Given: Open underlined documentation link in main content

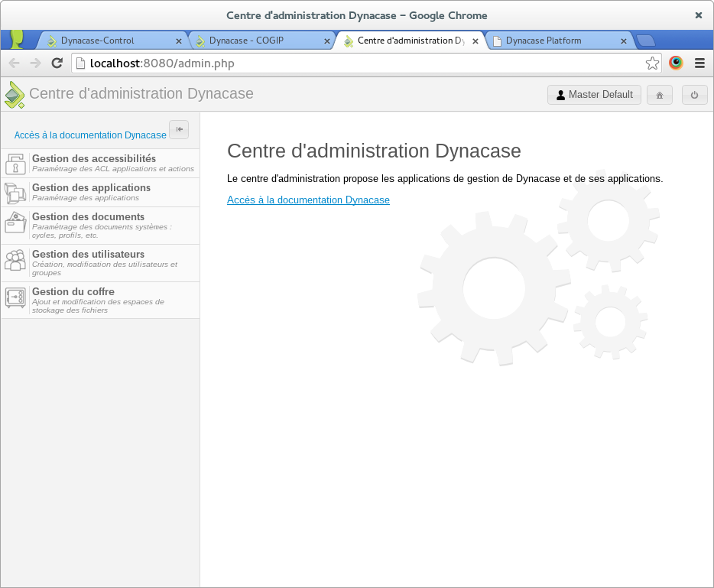Looking at the screenshot, I should tap(308, 200).
